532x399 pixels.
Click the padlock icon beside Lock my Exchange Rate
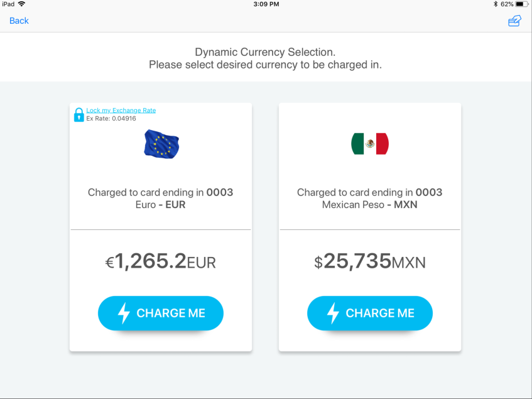click(x=79, y=114)
